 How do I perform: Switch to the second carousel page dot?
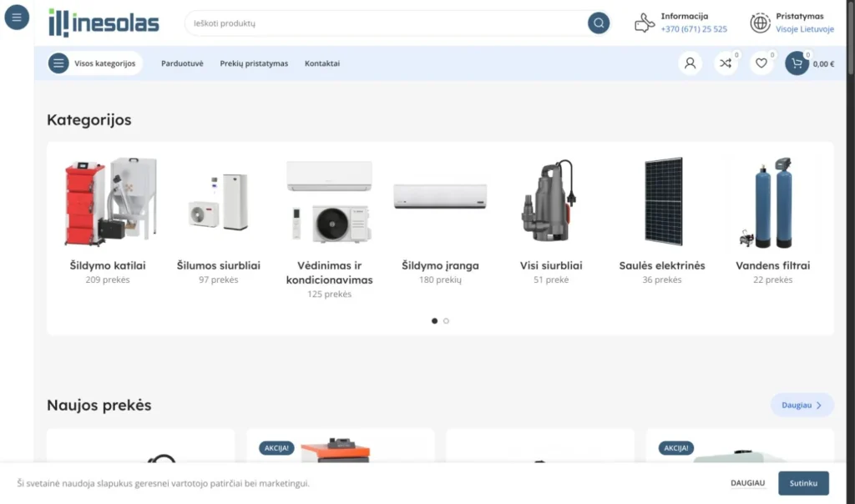(446, 321)
